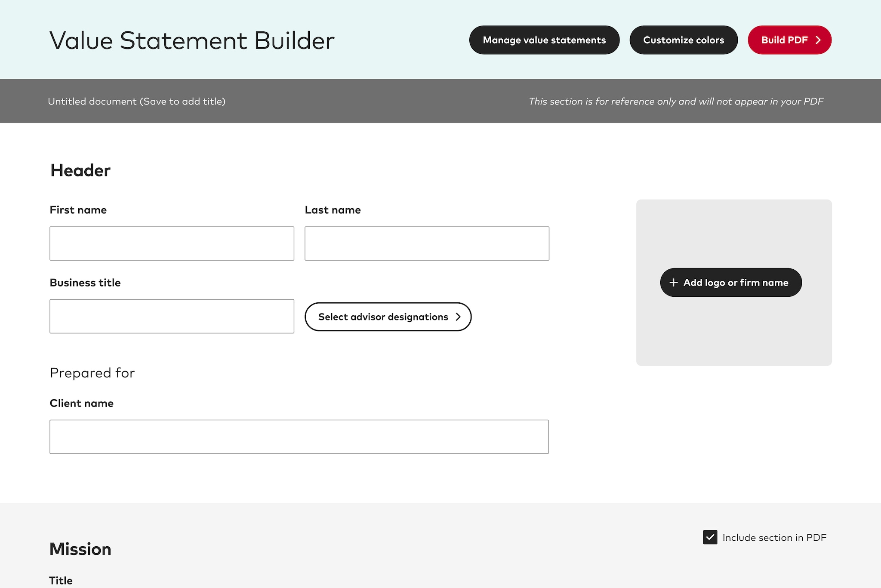
Task: Click the Title field under Mission
Action: 62,580
